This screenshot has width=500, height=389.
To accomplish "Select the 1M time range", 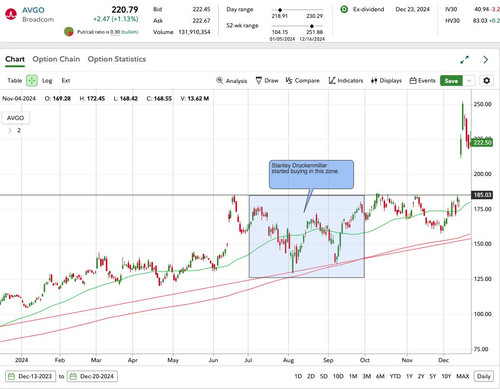I will click(353, 376).
